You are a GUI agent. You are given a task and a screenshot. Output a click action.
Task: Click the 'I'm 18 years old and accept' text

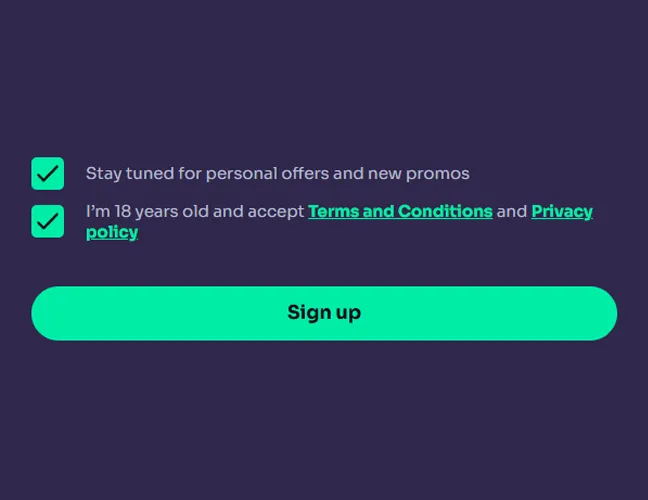coord(195,211)
